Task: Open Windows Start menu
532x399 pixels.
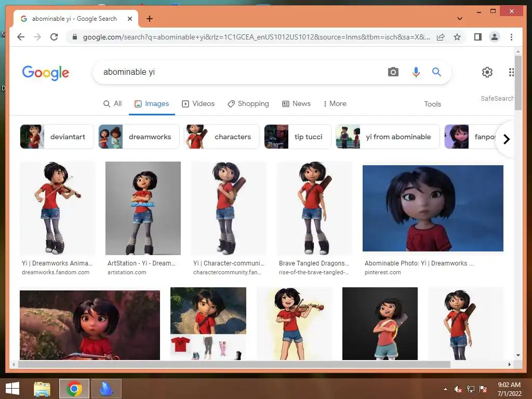Action: pos(12,389)
